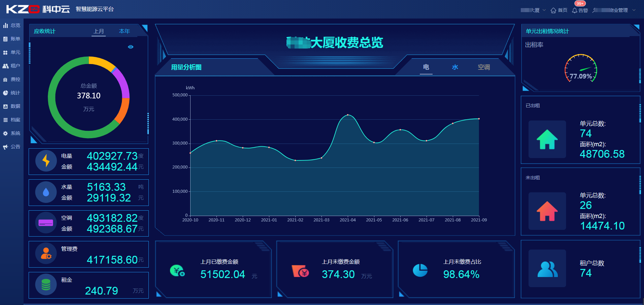Click the 2021-09 chart data point
Viewport: 644px width, 305px height.
(479, 119)
